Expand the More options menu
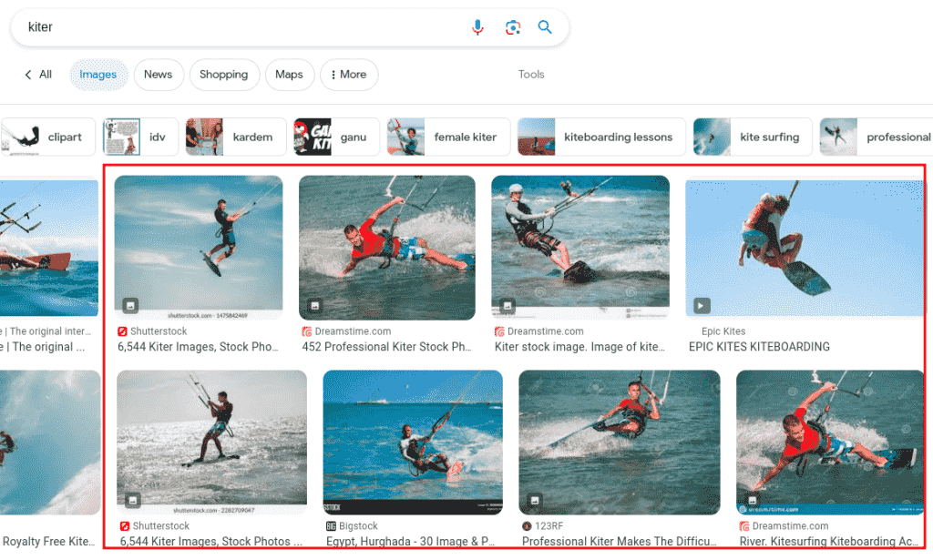This screenshot has width=933, height=560. point(349,75)
